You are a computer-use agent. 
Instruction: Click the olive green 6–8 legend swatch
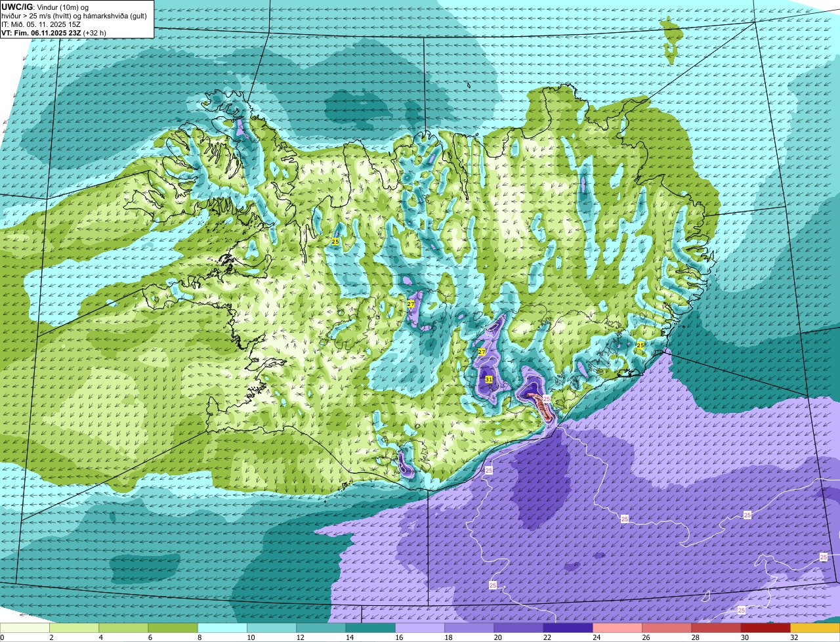tap(173, 628)
